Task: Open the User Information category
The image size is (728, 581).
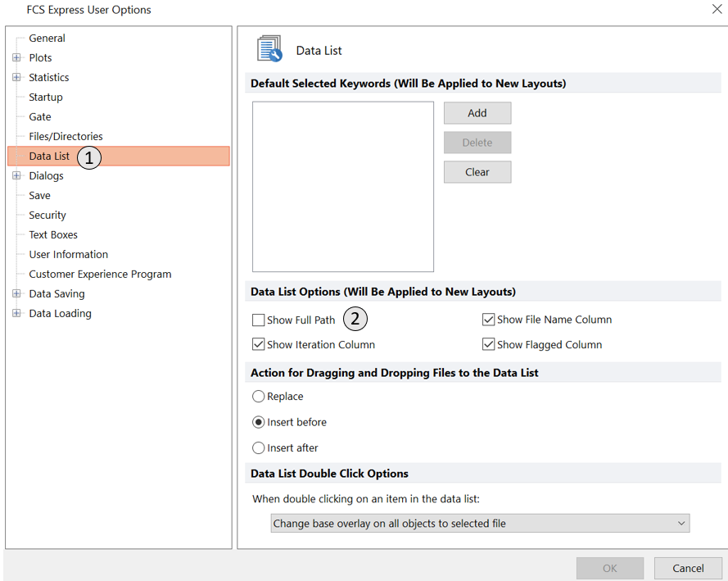Action: click(x=68, y=255)
